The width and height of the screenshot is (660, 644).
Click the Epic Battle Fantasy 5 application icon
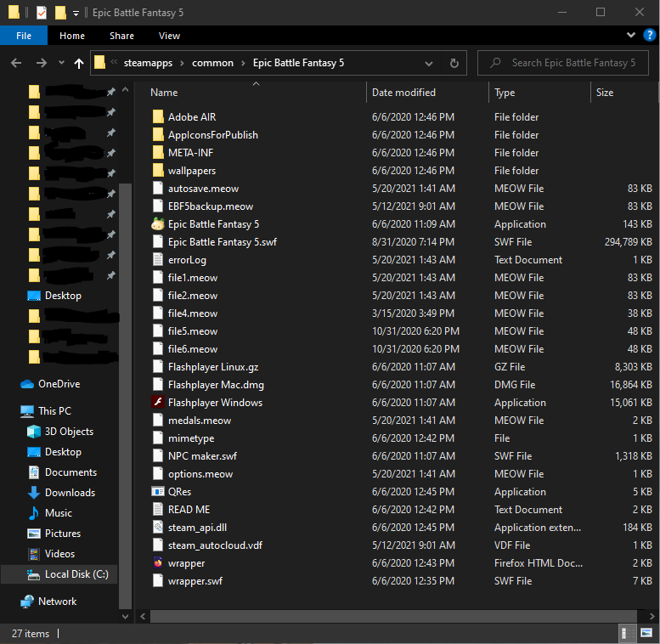coord(157,224)
